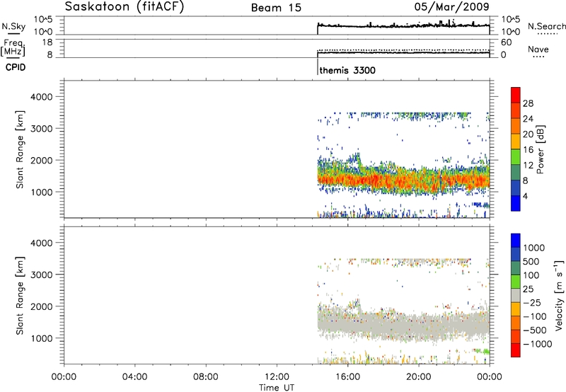Click the 04:00 time axis tick label
This screenshot has height=392, width=566.
[x=135, y=377]
